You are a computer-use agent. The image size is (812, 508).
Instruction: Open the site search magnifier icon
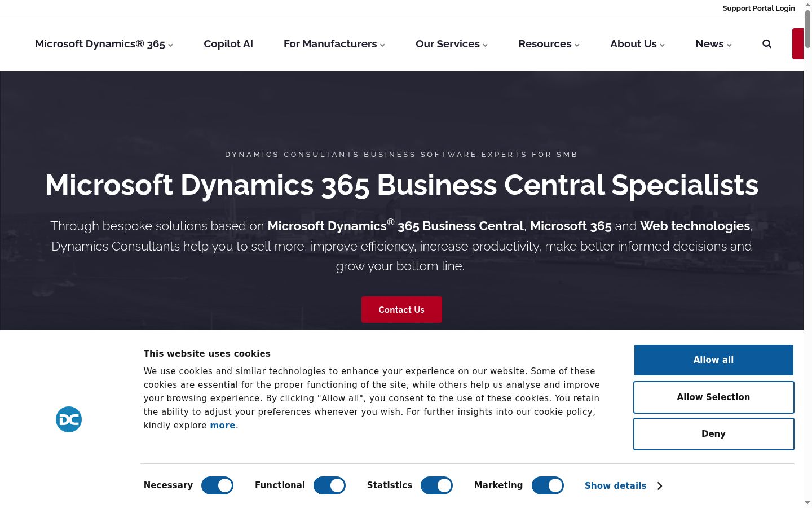[x=767, y=44]
